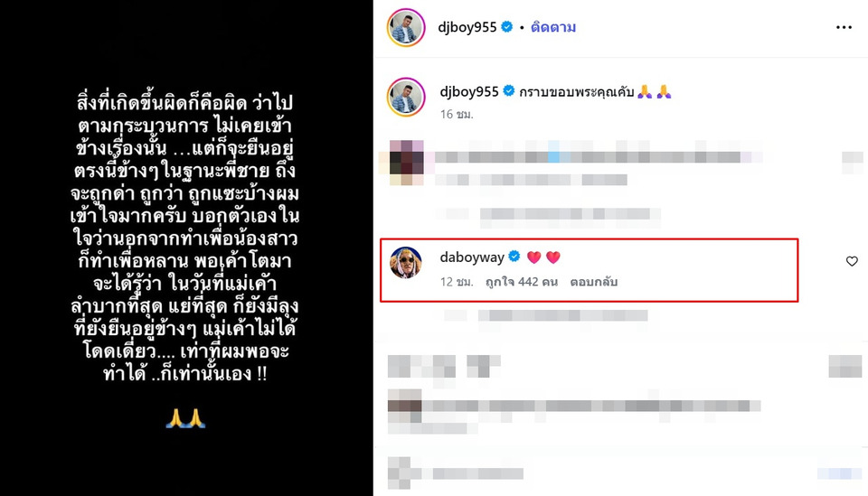Click the 16 ชม. caption timestamp

pos(456,114)
